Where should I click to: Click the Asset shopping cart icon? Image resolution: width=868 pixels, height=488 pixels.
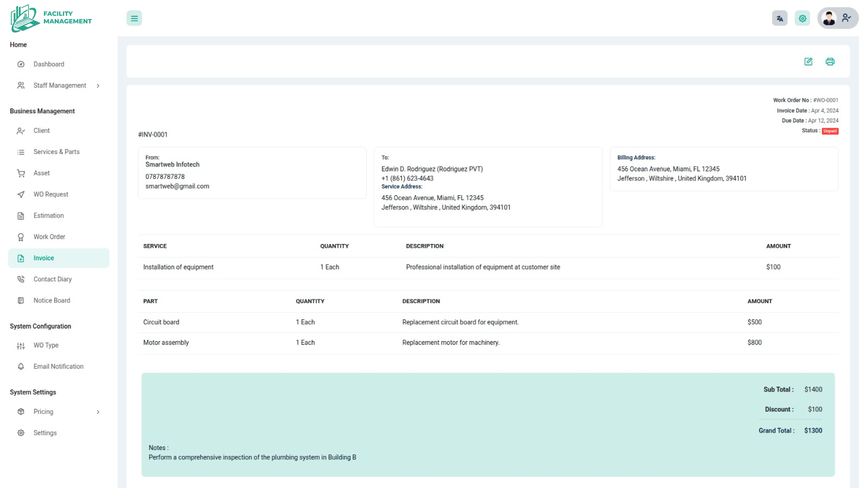21,174
